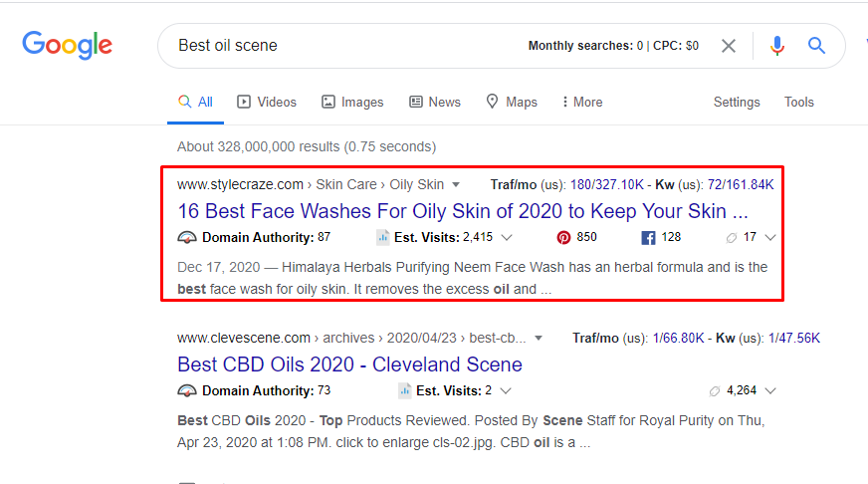Click Domain Authority gauge icon for StyleCraze

point(187,238)
